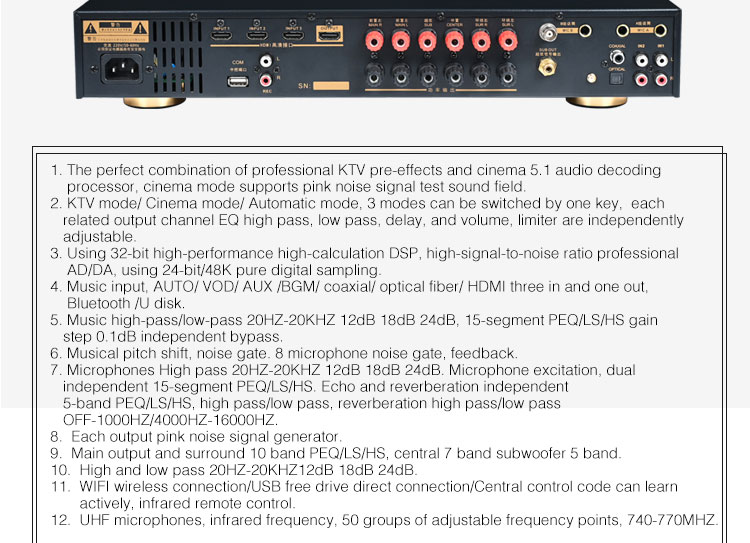
Task: Click the red MAIN R speaker terminal
Action: [375, 41]
